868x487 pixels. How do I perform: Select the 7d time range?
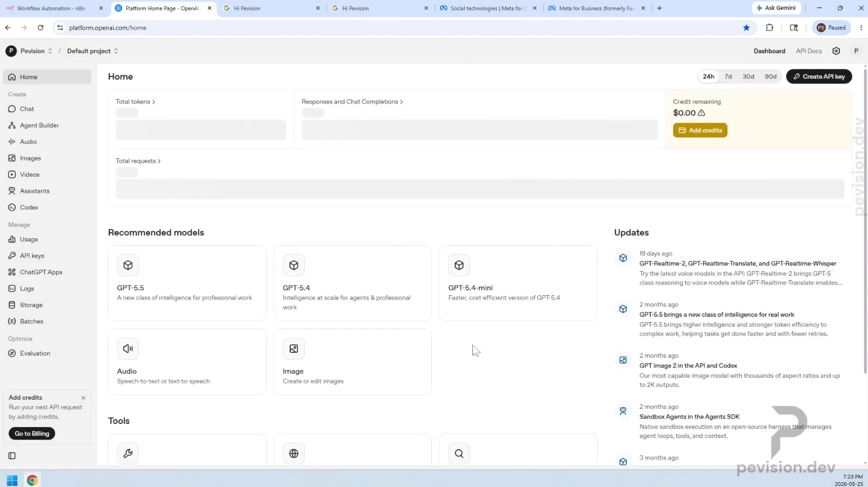tap(728, 76)
